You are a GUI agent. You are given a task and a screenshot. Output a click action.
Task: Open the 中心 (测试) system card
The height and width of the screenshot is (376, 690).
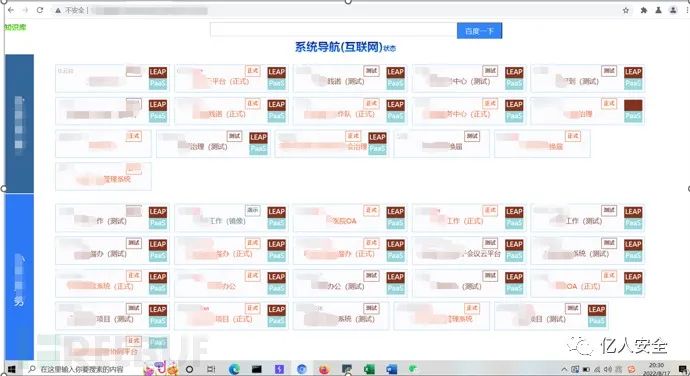(x=469, y=78)
